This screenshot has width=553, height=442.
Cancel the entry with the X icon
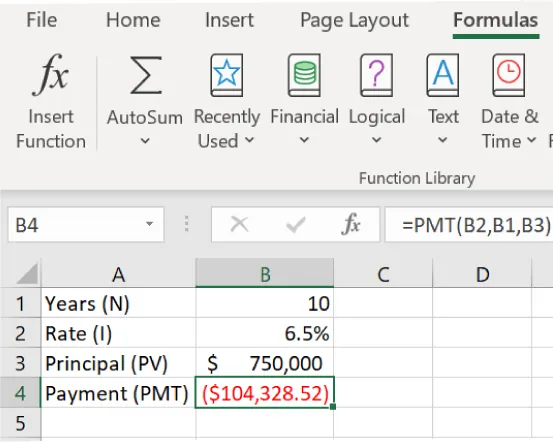coord(239,224)
